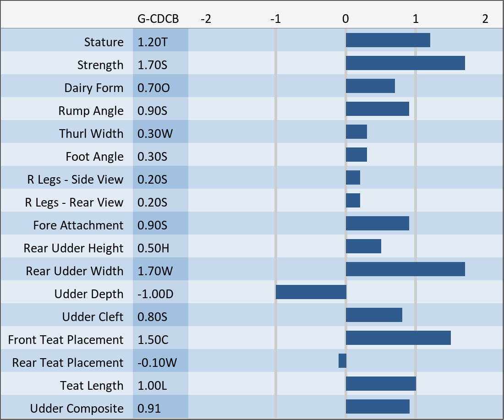504x420 pixels.
Task: Click the G-CDCB column header
Action: pyautogui.click(x=158, y=19)
